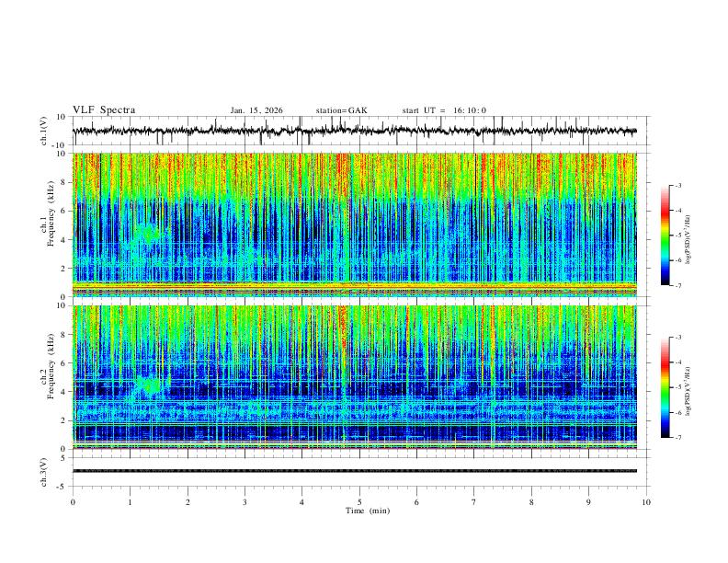
Task: Click the "-7" tick on ch.2 colorbar
Action: pyautogui.click(x=677, y=438)
